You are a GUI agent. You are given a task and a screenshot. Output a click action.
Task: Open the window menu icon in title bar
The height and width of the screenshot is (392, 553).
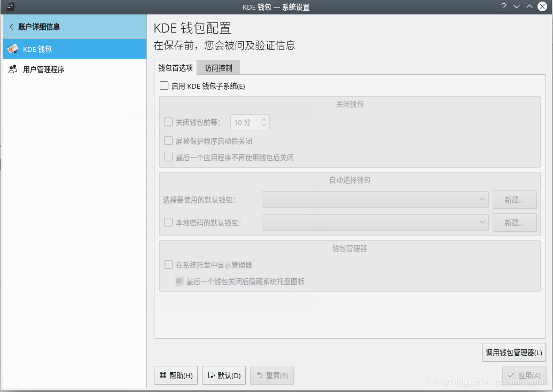(x=10, y=7)
